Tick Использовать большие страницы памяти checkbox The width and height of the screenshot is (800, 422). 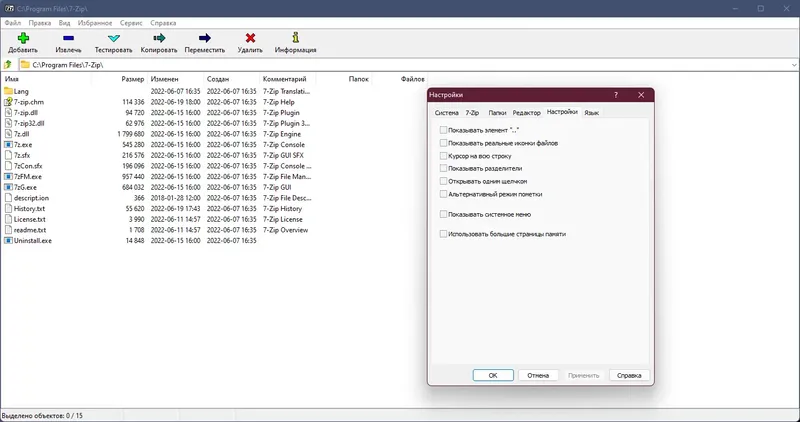[443, 234]
